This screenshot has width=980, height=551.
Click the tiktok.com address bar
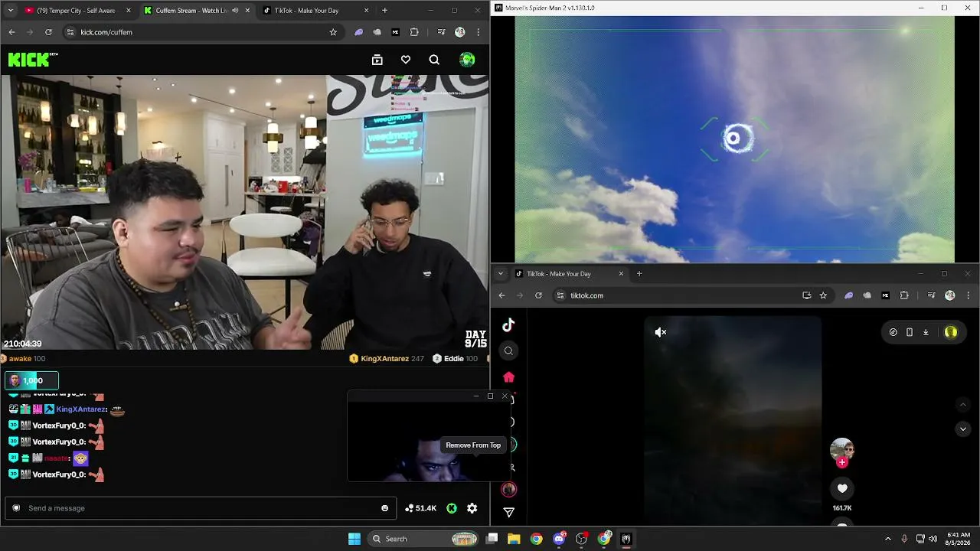pos(691,295)
